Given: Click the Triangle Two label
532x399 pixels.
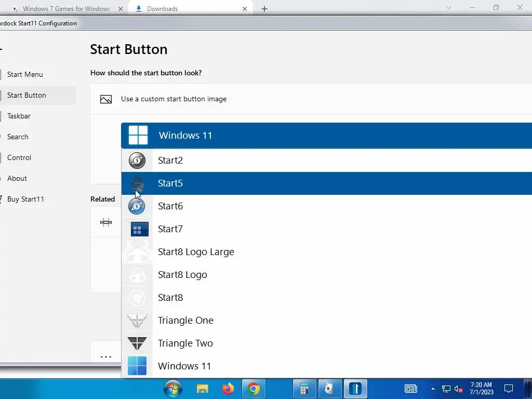Looking at the screenshot, I should coord(185,343).
